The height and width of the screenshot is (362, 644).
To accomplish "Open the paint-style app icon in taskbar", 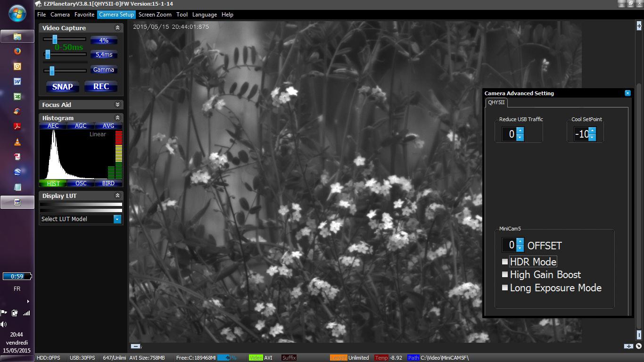I will coord(17,112).
